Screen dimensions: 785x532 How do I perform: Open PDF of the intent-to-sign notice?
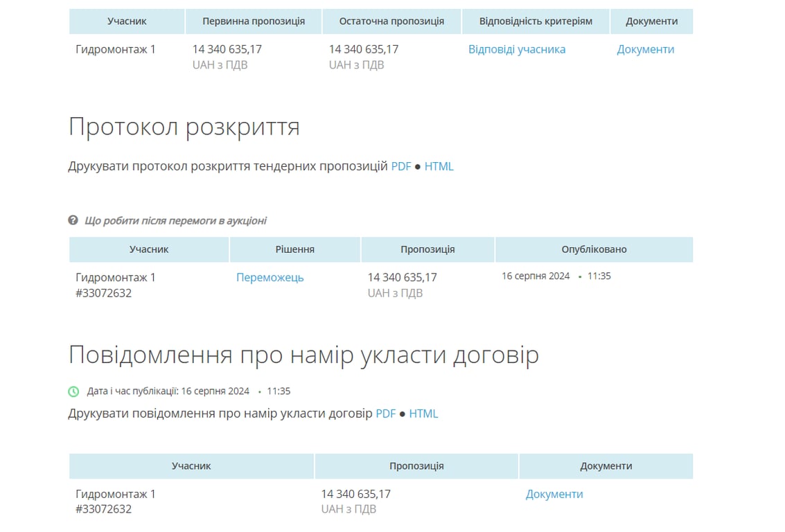pos(385,413)
